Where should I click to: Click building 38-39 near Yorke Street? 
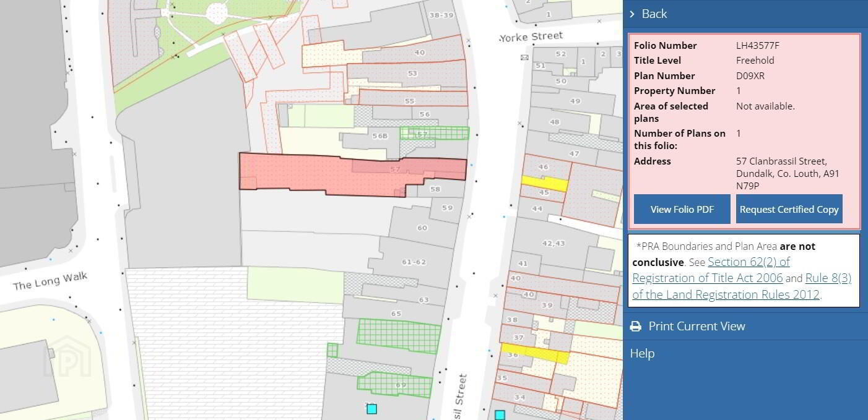pos(441,15)
